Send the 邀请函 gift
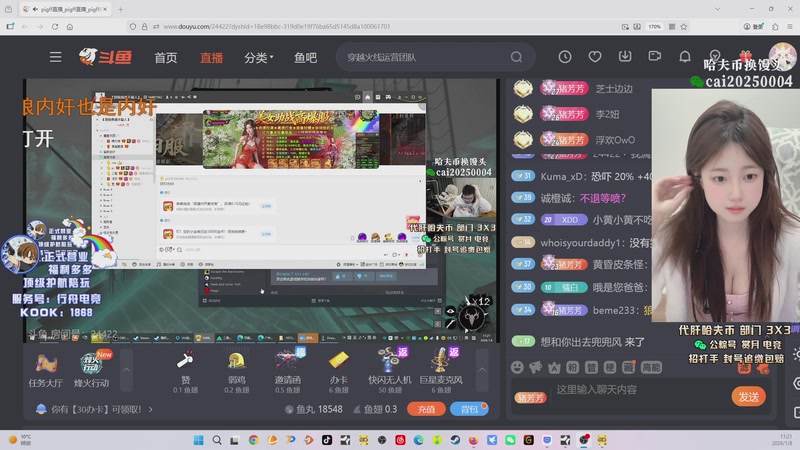 click(x=288, y=372)
